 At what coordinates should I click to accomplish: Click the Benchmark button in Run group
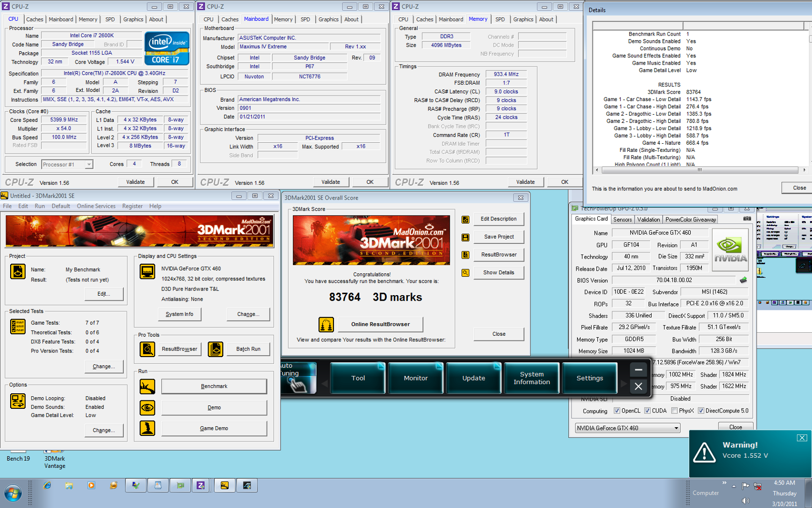point(214,387)
